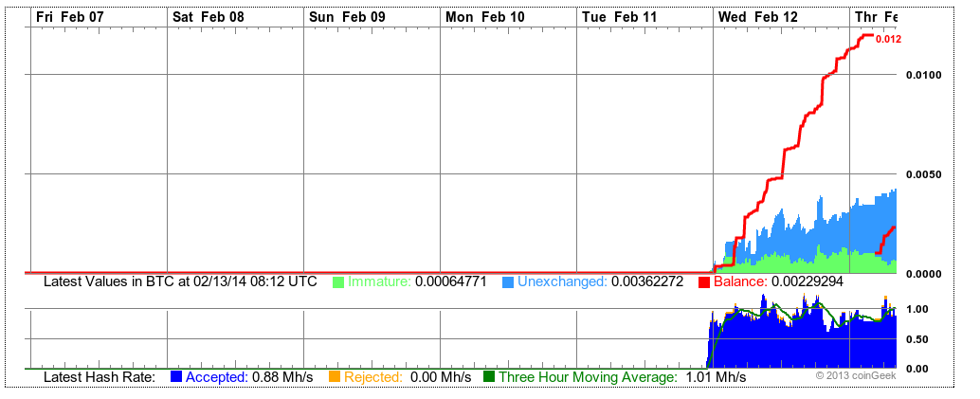
Task: Click the green Immature legend swatch
Action: coord(338,282)
